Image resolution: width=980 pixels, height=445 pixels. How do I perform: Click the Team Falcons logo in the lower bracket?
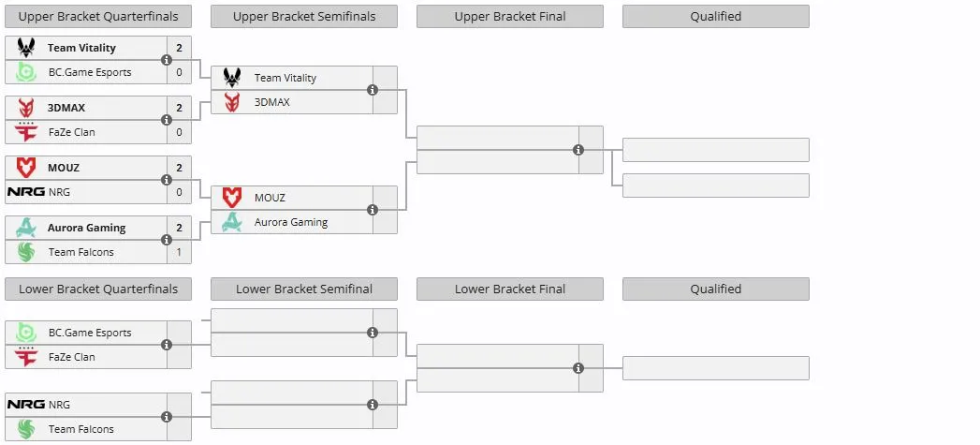[25, 429]
